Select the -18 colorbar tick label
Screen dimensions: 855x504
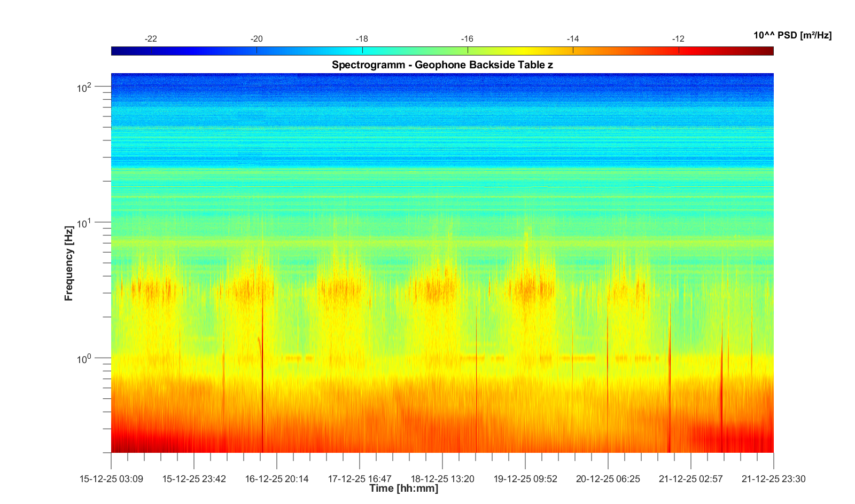[362, 39]
